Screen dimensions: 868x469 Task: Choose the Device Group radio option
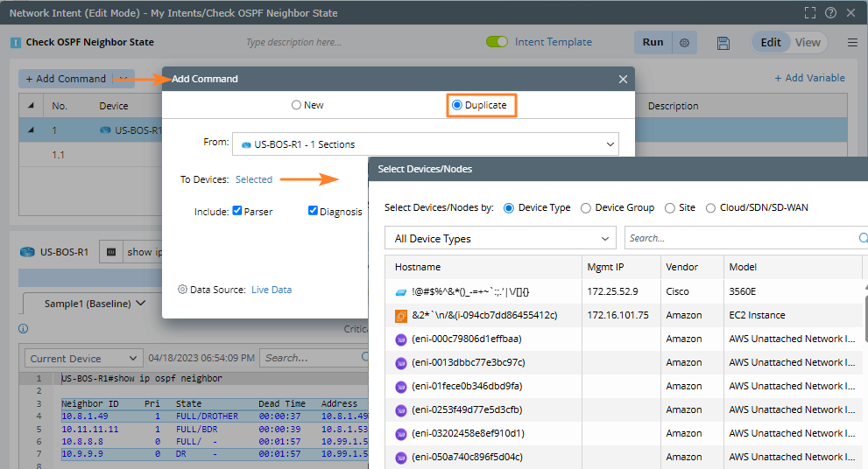pyautogui.click(x=586, y=208)
